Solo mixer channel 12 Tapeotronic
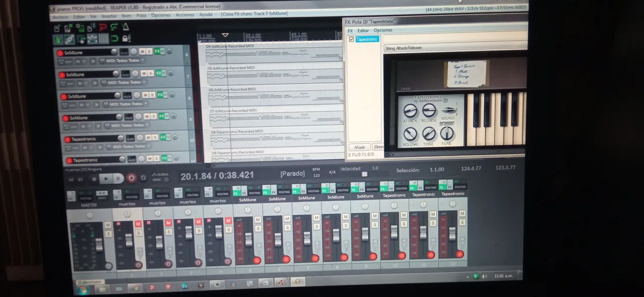 pyautogui.click(x=462, y=222)
